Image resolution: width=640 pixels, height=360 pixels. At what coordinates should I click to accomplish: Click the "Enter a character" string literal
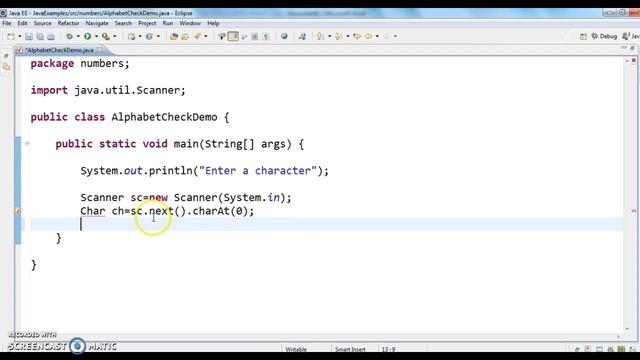258,171
